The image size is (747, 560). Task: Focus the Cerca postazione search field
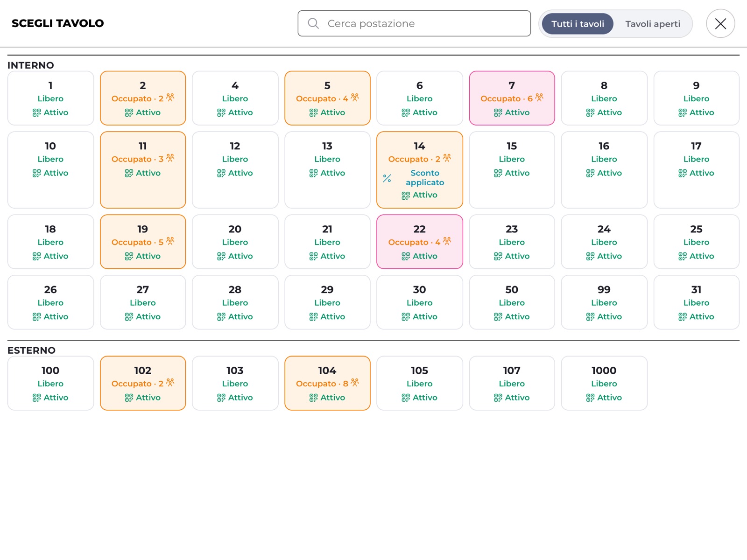tap(414, 23)
